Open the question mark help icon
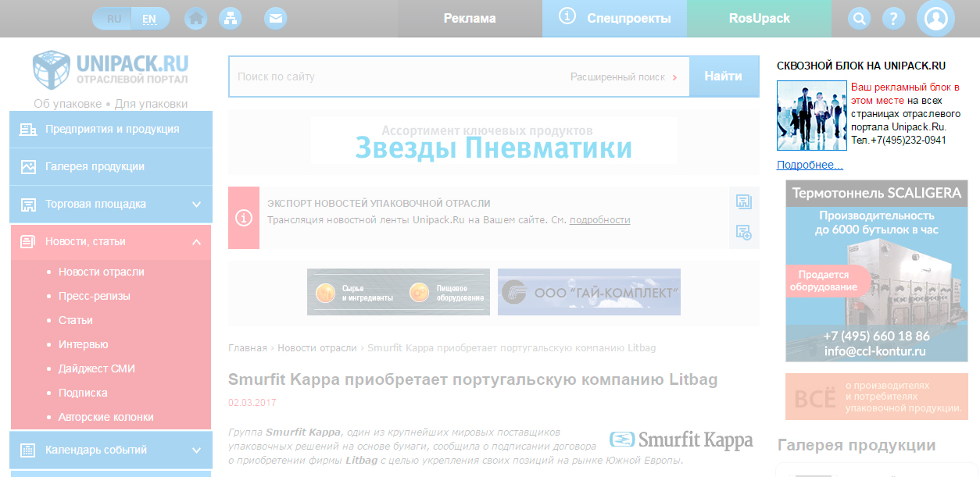 click(893, 19)
